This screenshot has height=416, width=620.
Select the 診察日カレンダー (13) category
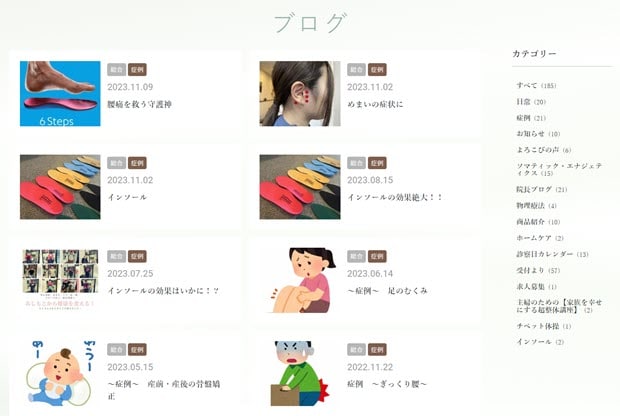[x=552, y=254]
